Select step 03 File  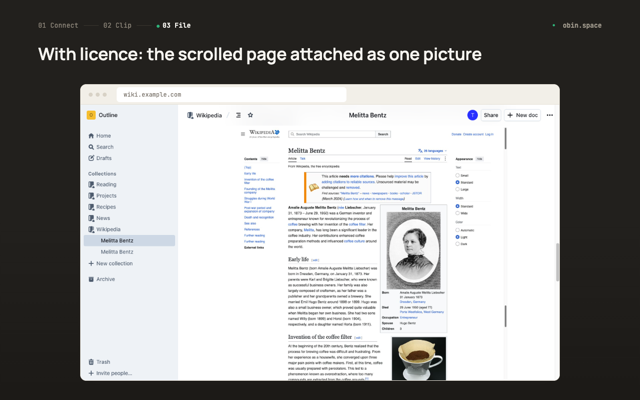pos(176,25)
